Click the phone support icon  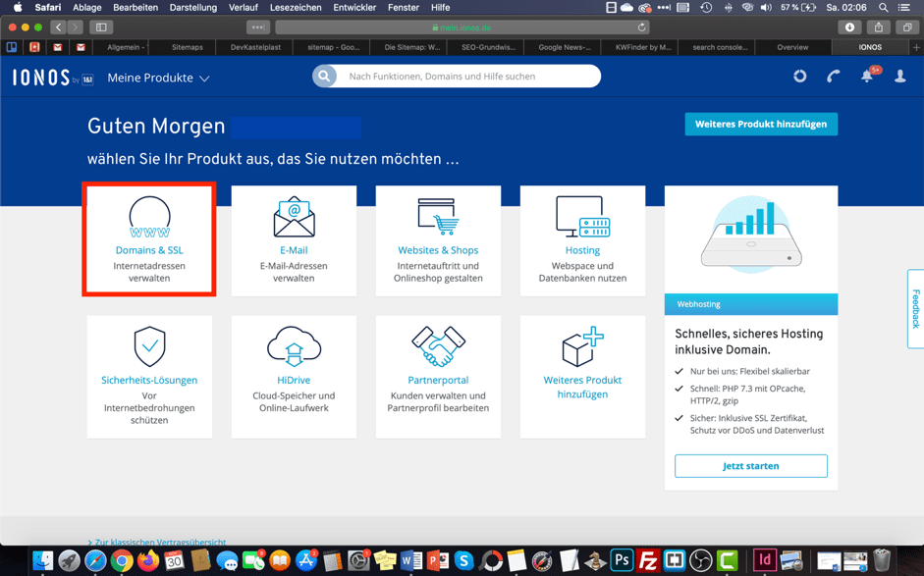point(834,77)
